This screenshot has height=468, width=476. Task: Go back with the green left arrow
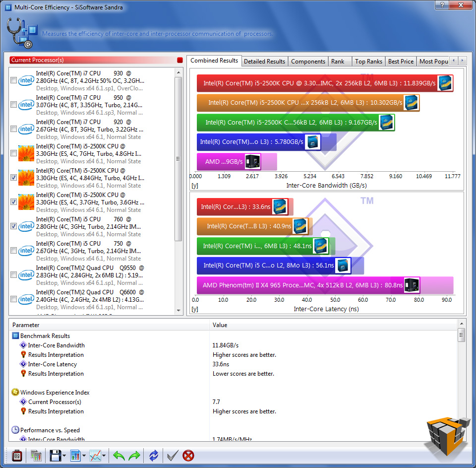click(x=119, y=456)
